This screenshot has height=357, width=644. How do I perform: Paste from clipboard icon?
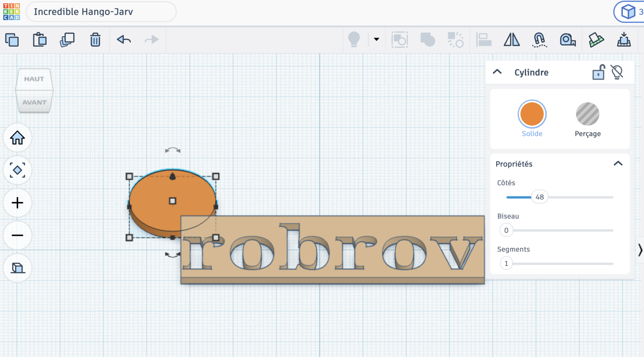point(40,40)
